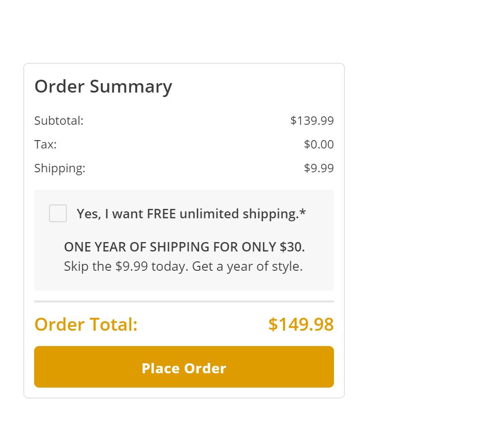Check the free unlimited shipping checkbox
Viewport: 477px width, 448px height.
58,213
